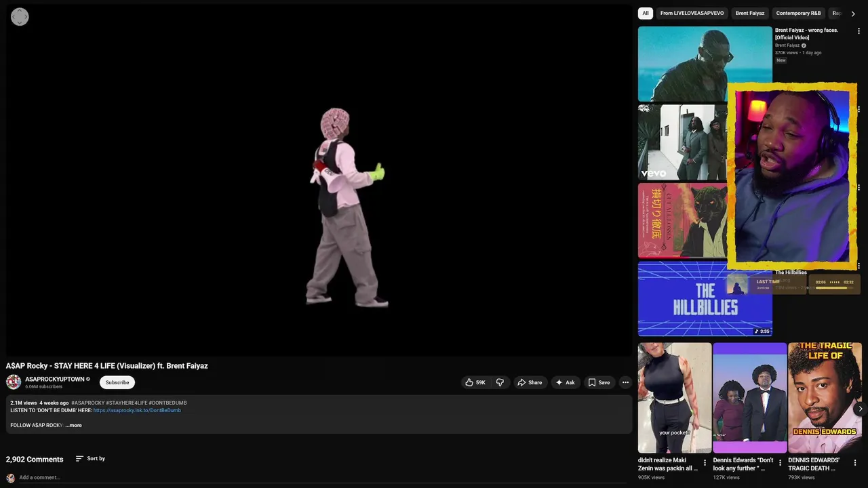Click the Share arrow button
The image size is (868, 488).
point(530,382)
